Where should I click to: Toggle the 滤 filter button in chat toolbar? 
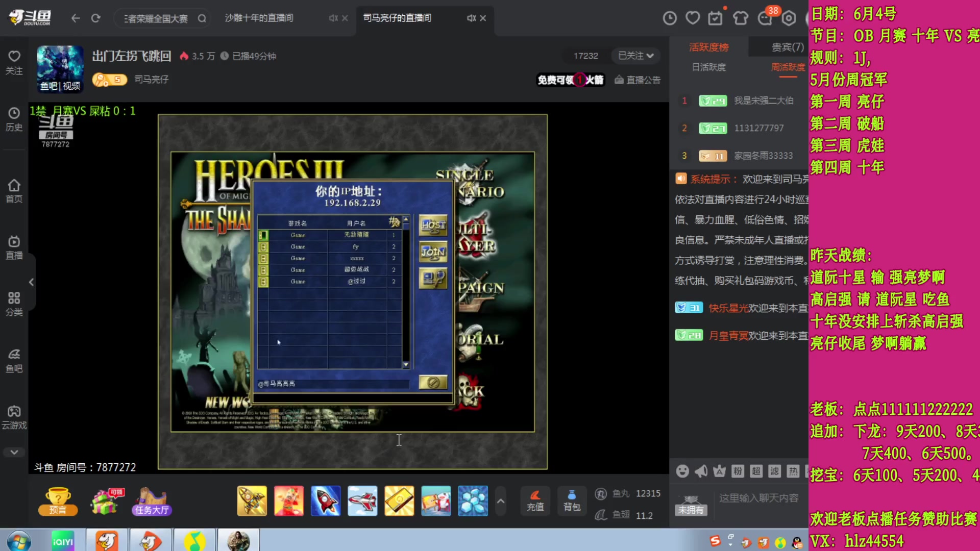click(774, 471)
